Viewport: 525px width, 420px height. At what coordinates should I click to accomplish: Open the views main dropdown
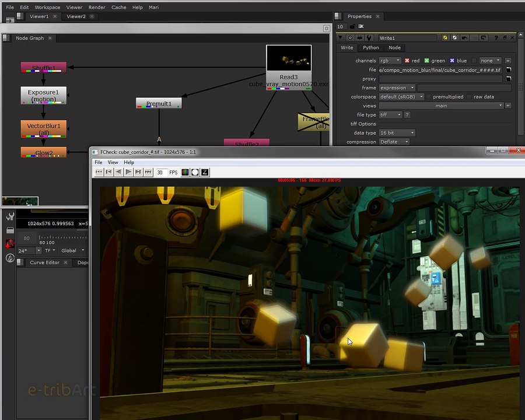[x=442, y=106]
